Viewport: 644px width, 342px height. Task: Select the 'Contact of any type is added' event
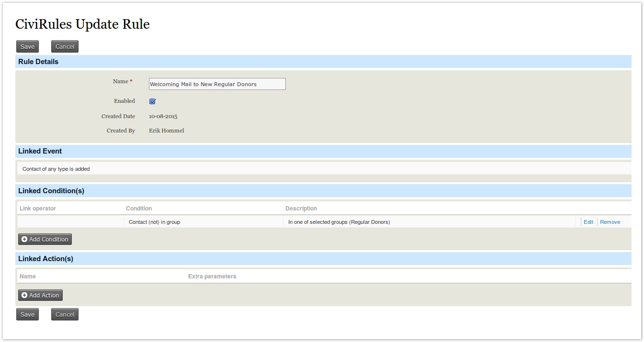pyautogui.click(x=56, y=169)
